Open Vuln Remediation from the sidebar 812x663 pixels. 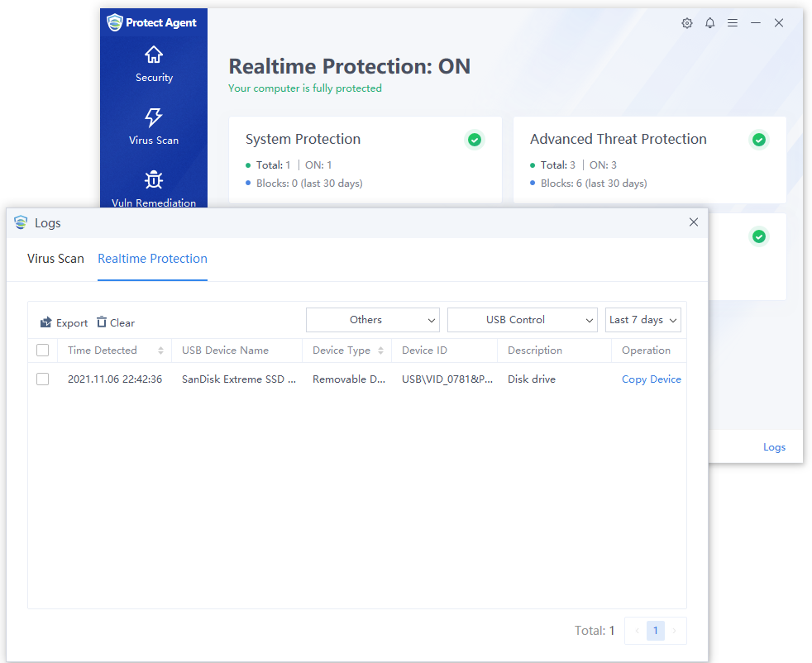(x=154, y=188)
